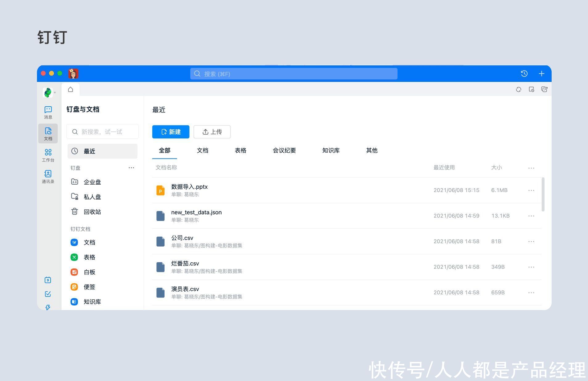The width and height of the screenshot is (588, 381).
Task: Select 最近 in the left panel
Action: click(x=102, y=151)
